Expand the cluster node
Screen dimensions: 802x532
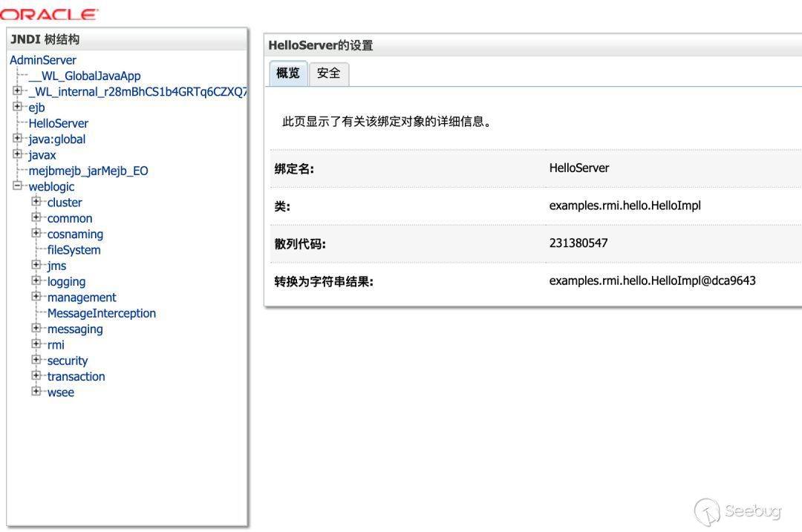36,201
